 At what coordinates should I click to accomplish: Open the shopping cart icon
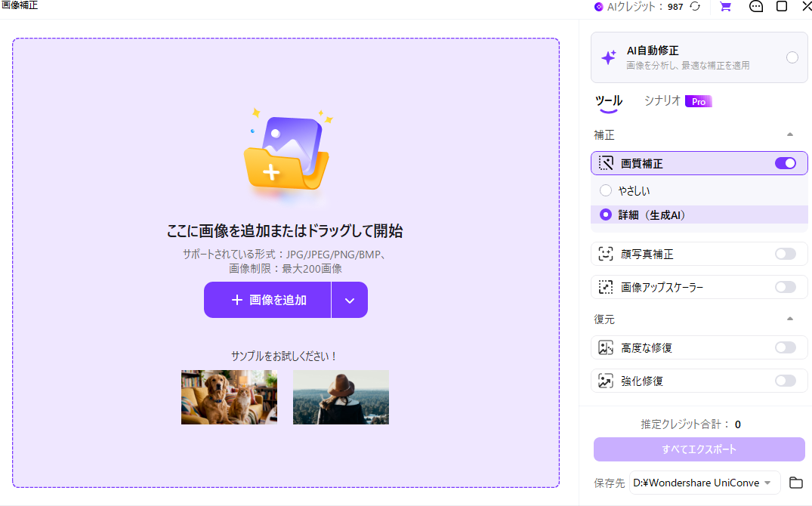coord(726,6)
